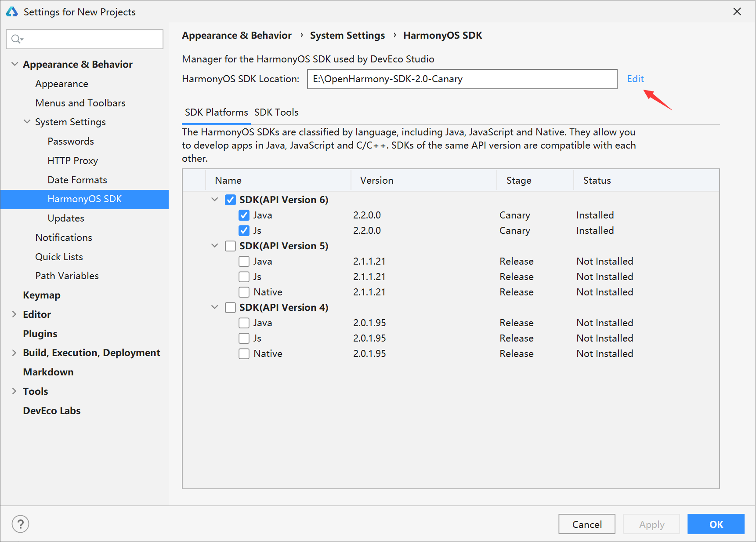This screenshot has width=756, height=542.
Task: Enable Java 2.0.1.95 checkbox
Action: (x=244, y=323)
